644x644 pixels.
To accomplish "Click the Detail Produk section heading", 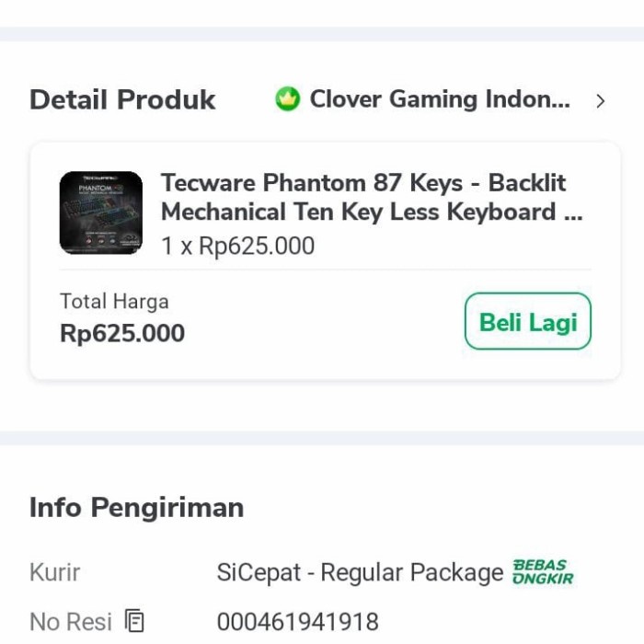I will [x=122, y=99].
